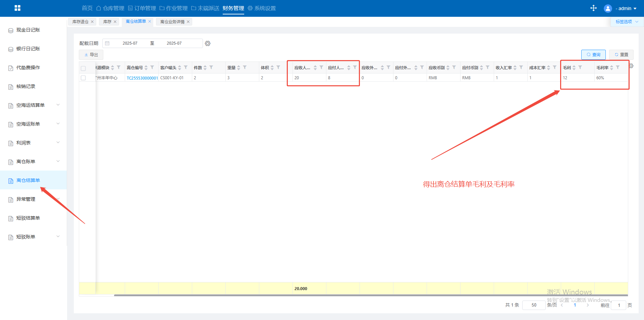644x320 pixels.
Task: Open the TC255530000001 order link
Action: (142, 78)
